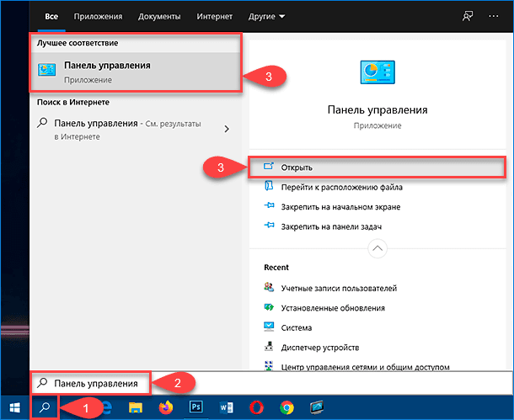The height and width of the screenshot is (420, 514).
Task: Open the Windows Start menu
Action: (x=15, y=407)
